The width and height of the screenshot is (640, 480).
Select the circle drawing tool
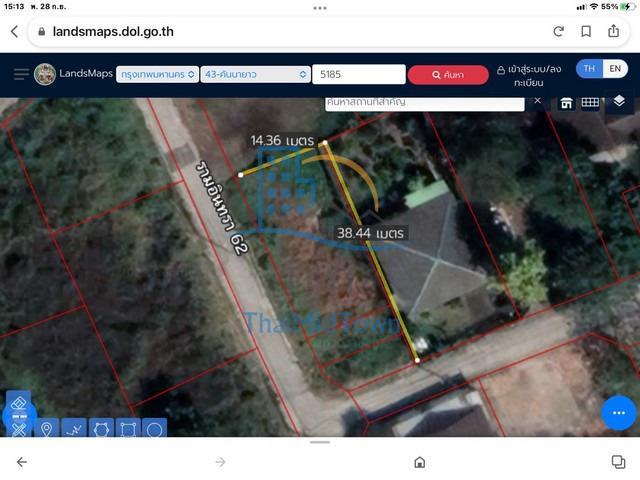tap(154, 429)
